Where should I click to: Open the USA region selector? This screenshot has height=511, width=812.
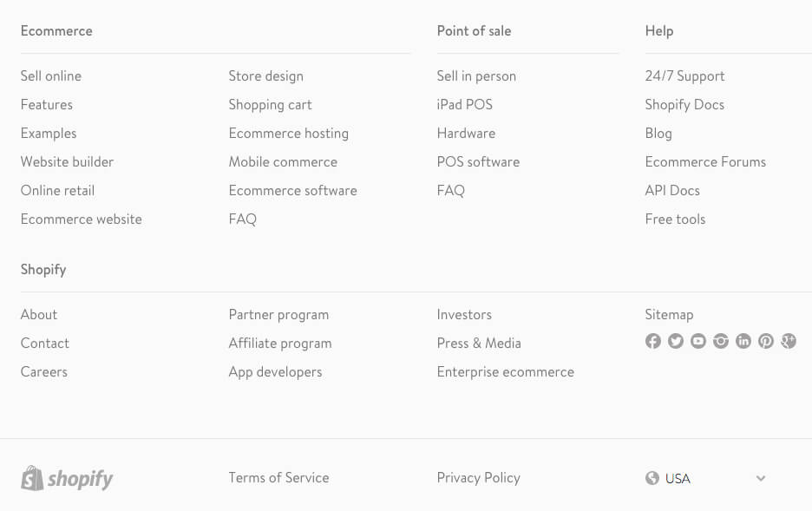pyautogui.click(x=678, y=478)
